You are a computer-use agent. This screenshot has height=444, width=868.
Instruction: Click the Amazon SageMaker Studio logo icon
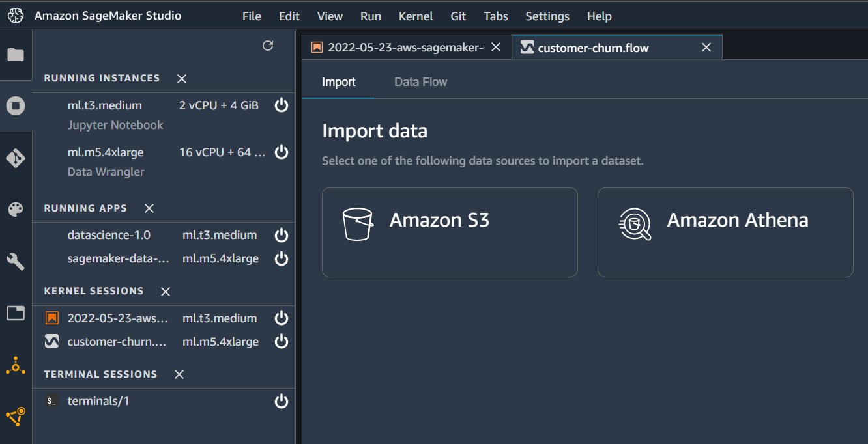point(16,16)
